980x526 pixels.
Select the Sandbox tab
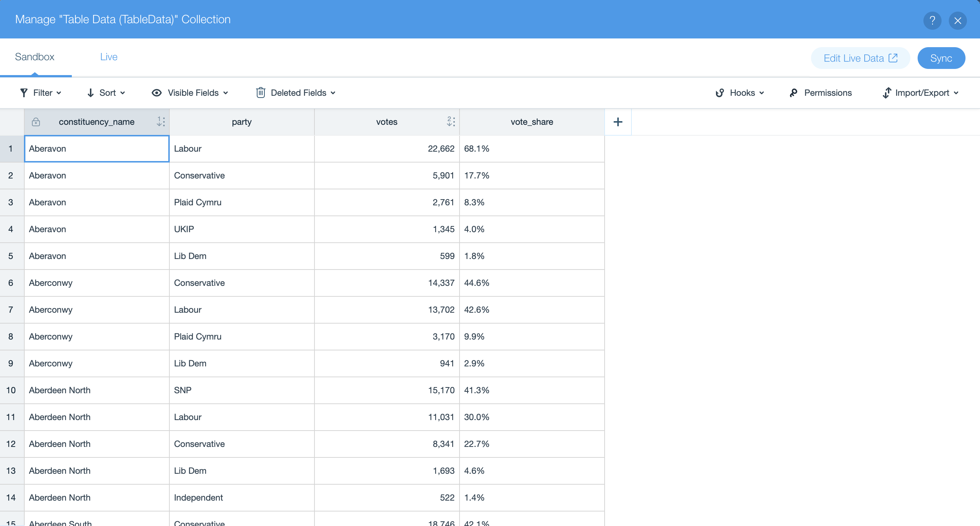[x=34, y=57]
